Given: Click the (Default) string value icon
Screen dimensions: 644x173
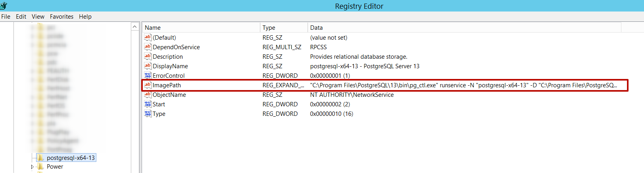Looking at the screenshot, I should [148, 37].
